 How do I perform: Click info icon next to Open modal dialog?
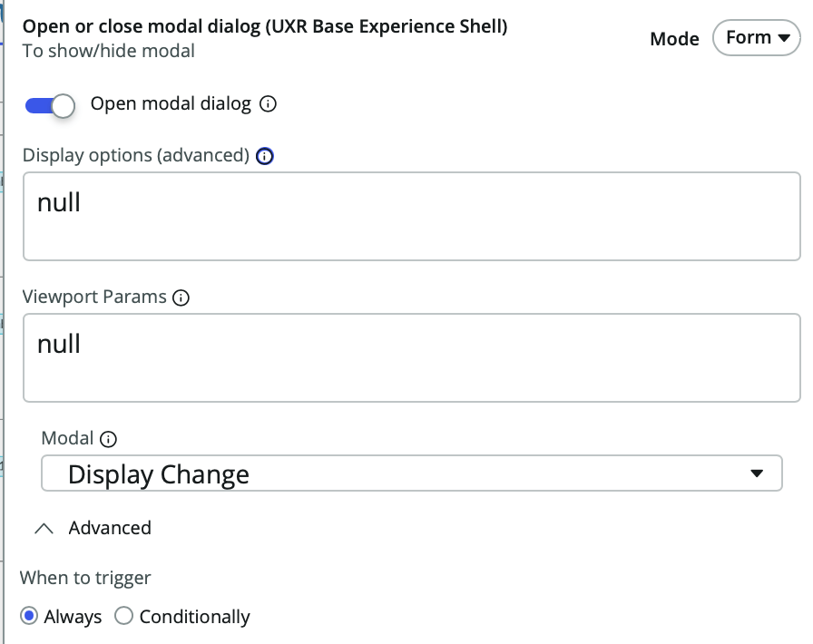pos(268,104)
